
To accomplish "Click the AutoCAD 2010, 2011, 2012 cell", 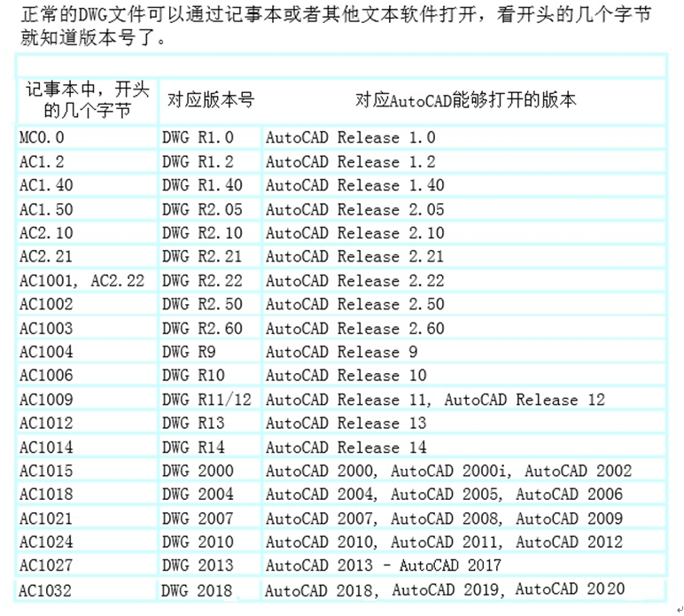I will pos(463,542).
